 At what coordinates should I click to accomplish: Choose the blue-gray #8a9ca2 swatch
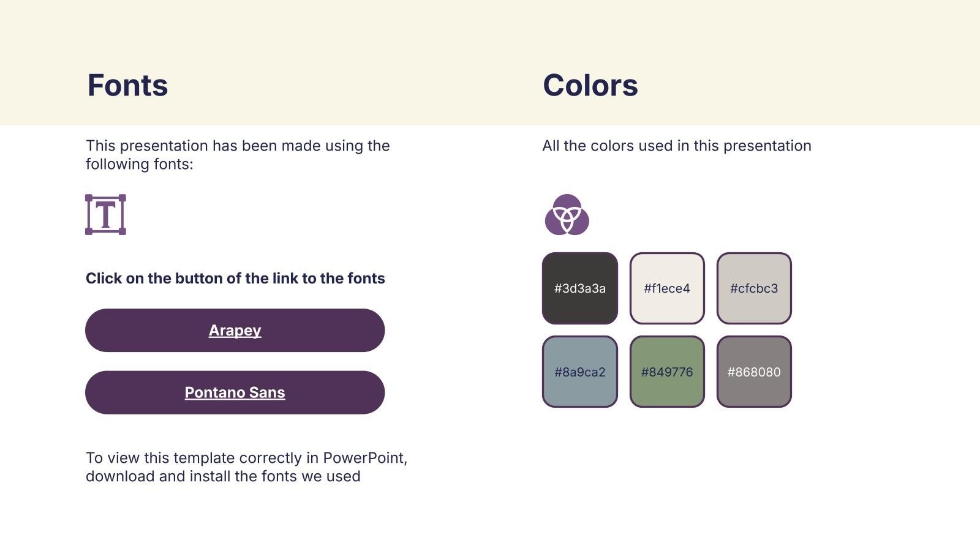pos(579,372)
